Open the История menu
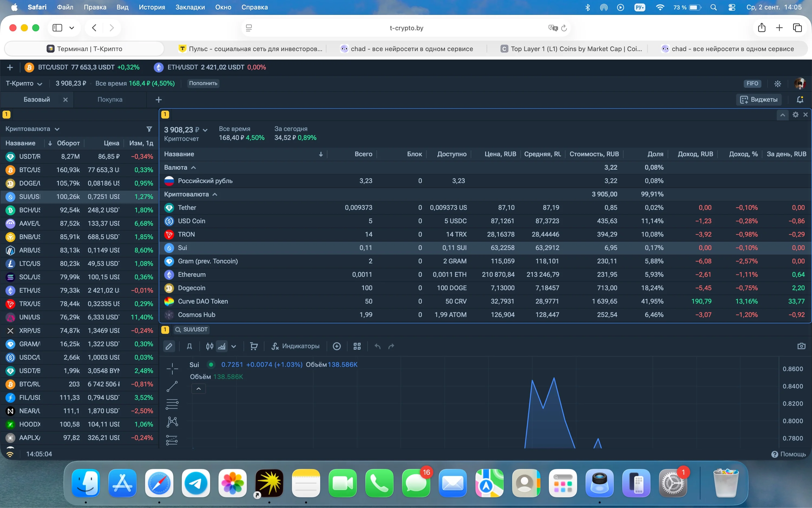Image resolution: width=812 pixels, height=508 pixels. tap(152, 7)
